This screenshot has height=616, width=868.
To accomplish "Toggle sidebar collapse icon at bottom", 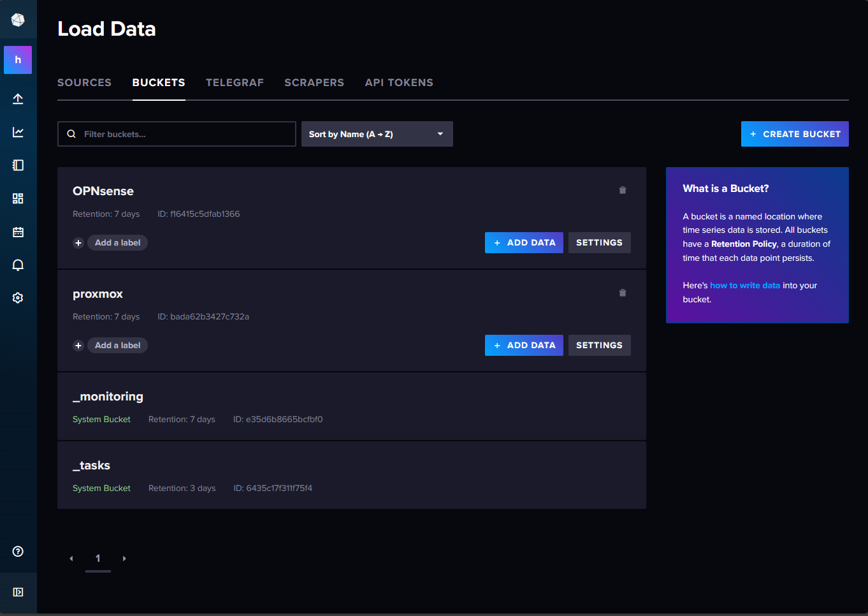I will point(18,592).
